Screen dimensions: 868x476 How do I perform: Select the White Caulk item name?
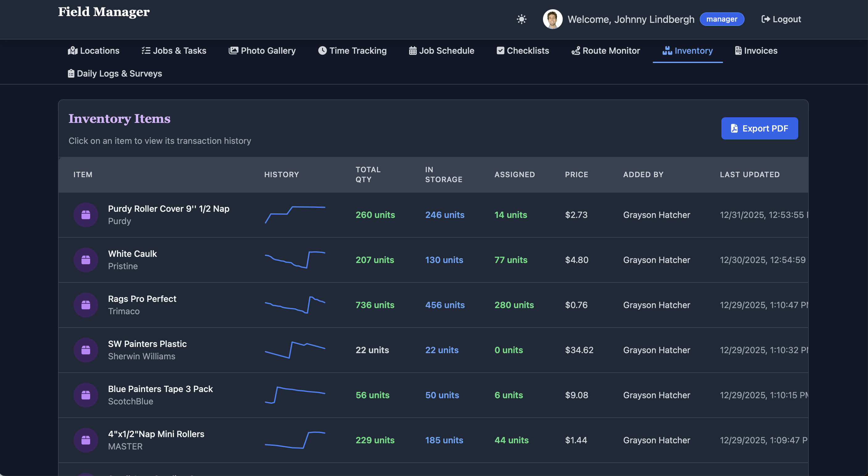pyautogui.click(x=132, y=254)
